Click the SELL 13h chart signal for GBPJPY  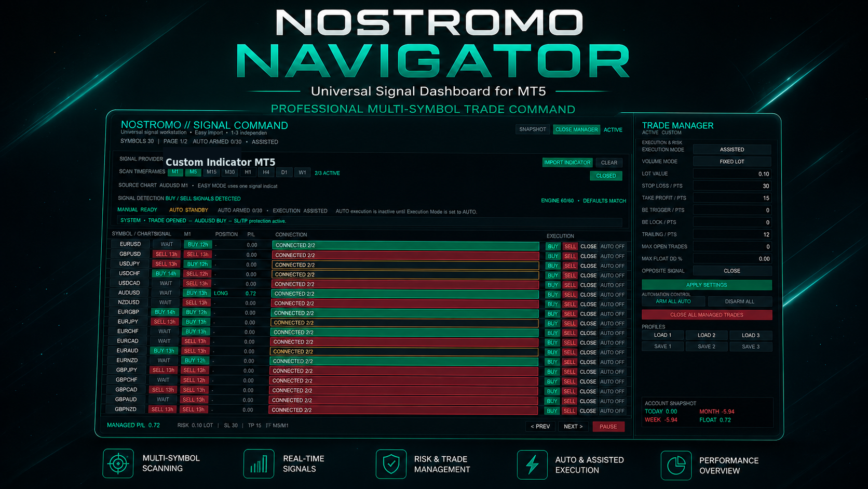tap(164, 370)
